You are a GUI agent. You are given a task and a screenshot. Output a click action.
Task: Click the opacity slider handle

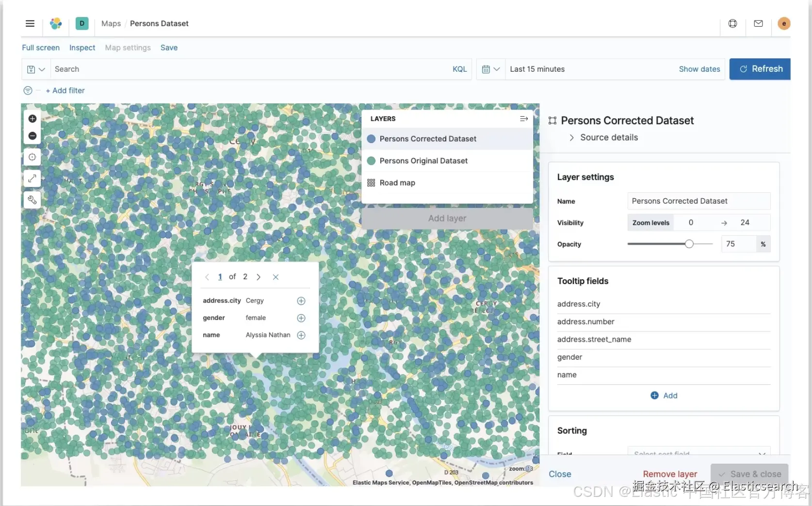coord(689,244)
